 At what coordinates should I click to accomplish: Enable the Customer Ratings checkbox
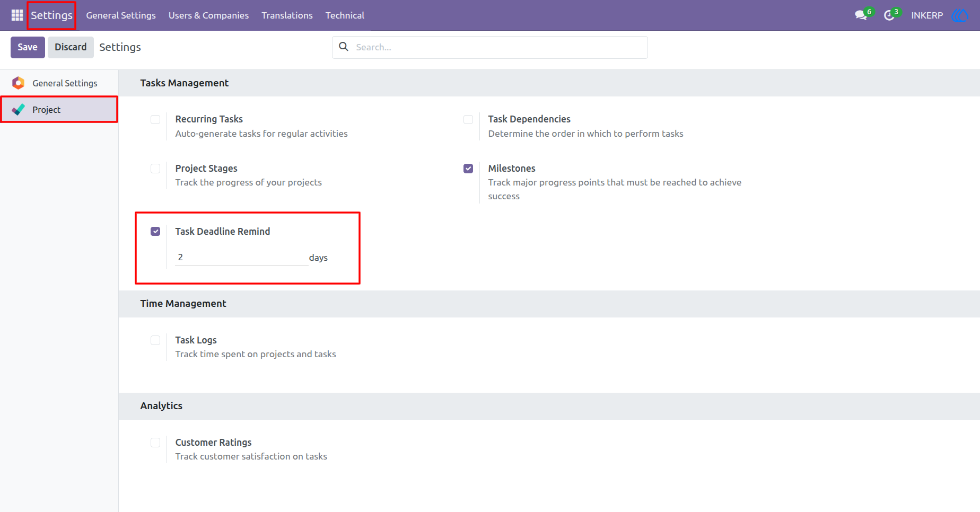pyautogui.click(x=155, y=443)
